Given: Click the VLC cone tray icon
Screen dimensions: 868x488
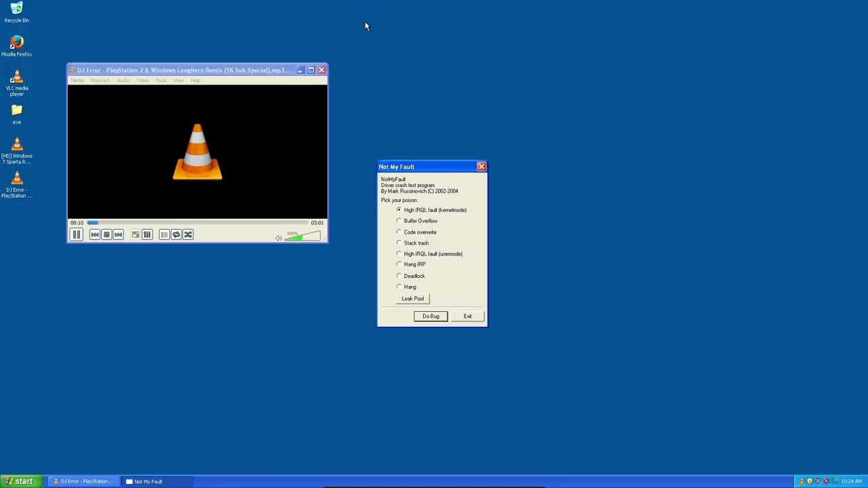Looking at the screenshot, I should point(802,481).
